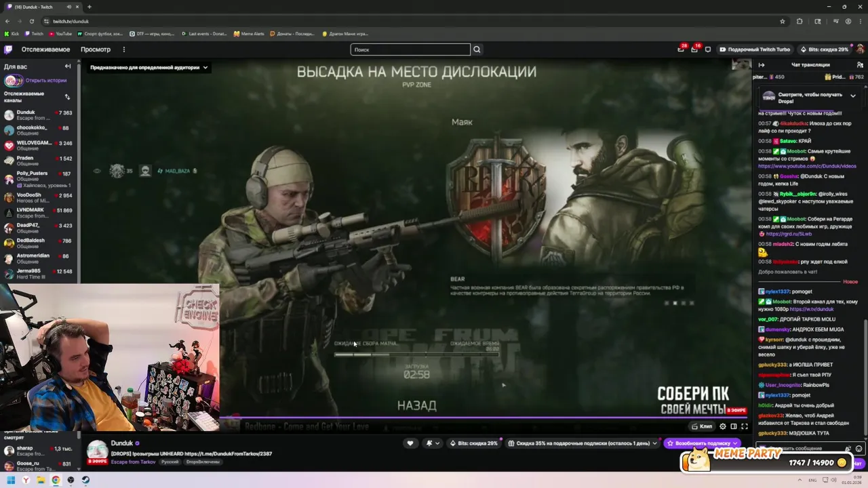The image size is (868, 488).
Task: Collapse the Drops banner in chat
Action: (x=852, y=96)
